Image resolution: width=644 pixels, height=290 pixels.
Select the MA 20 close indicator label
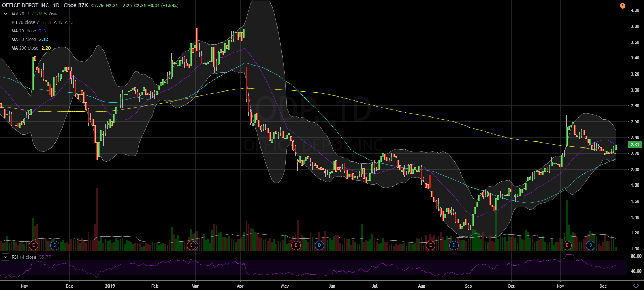pyautogui.click(x=24, y=31)
